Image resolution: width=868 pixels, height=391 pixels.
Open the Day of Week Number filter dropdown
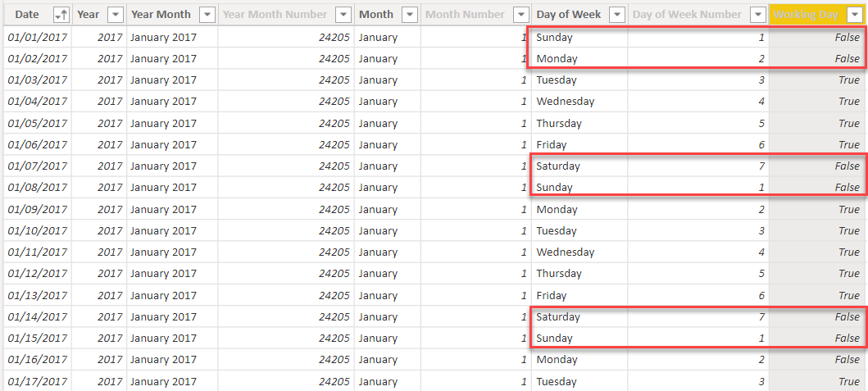[757, 15]
